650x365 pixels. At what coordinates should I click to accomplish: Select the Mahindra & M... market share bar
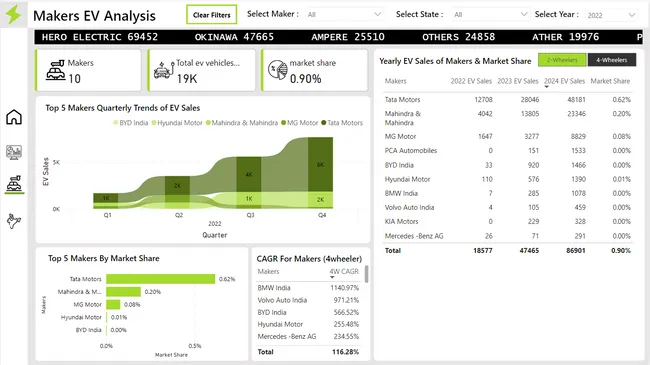pyautogui.click(x=123, y=292)
